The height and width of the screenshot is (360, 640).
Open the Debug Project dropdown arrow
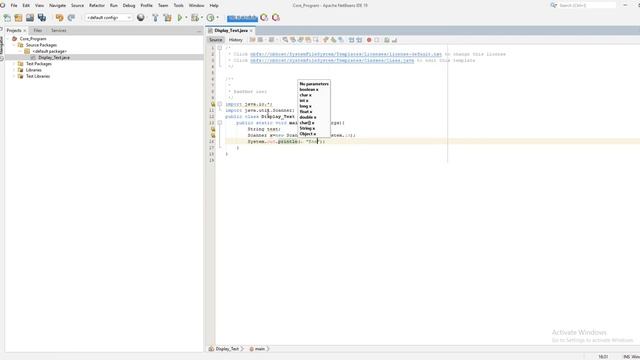(x=202, y=18)
